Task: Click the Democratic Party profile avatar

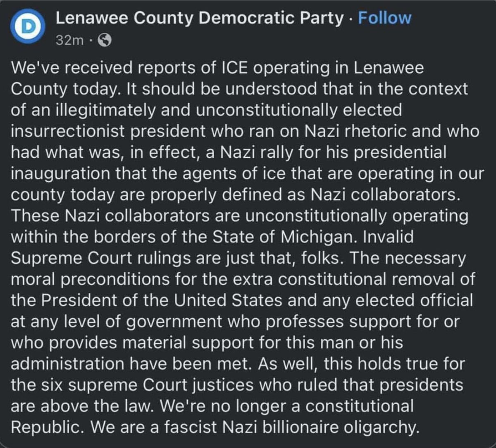Action: tap(28, 28)
